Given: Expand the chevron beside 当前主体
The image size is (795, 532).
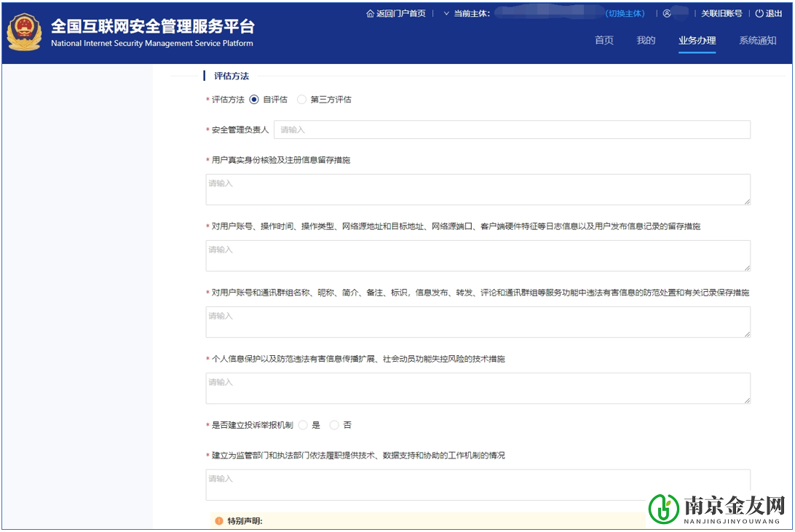Looking at the screenshot, I should (446, 12).
